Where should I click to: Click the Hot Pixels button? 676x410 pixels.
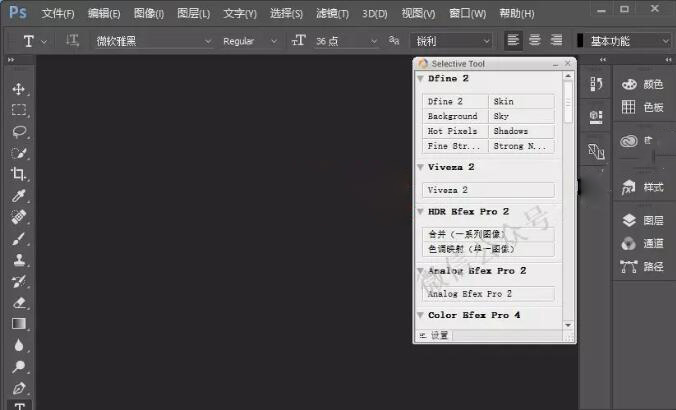[456, 131]
